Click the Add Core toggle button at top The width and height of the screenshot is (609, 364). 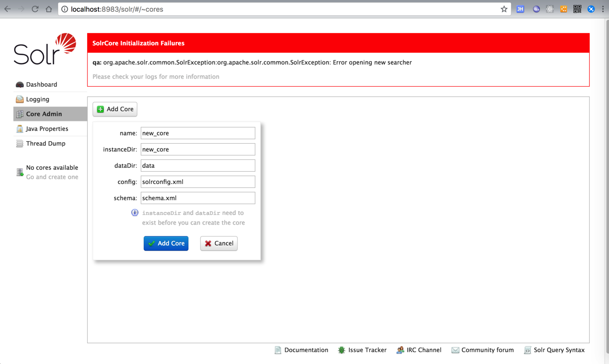115,109
